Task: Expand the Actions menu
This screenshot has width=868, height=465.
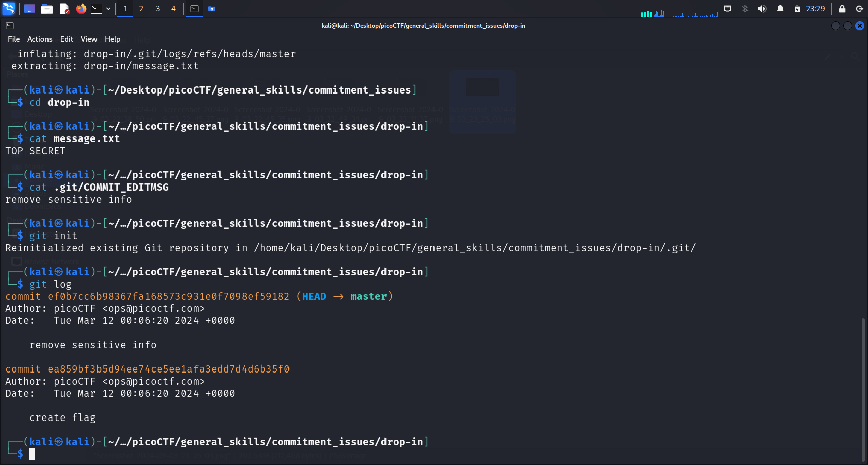Action: click(39, 39)
